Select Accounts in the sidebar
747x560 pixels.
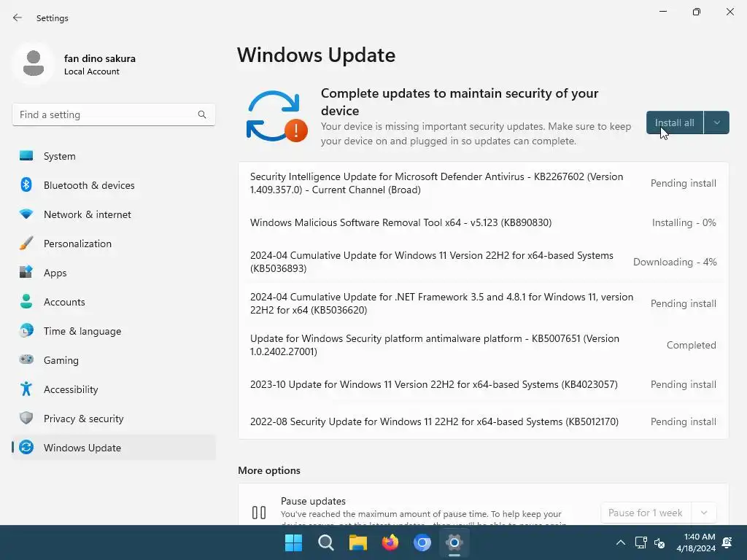click(114, 301)
